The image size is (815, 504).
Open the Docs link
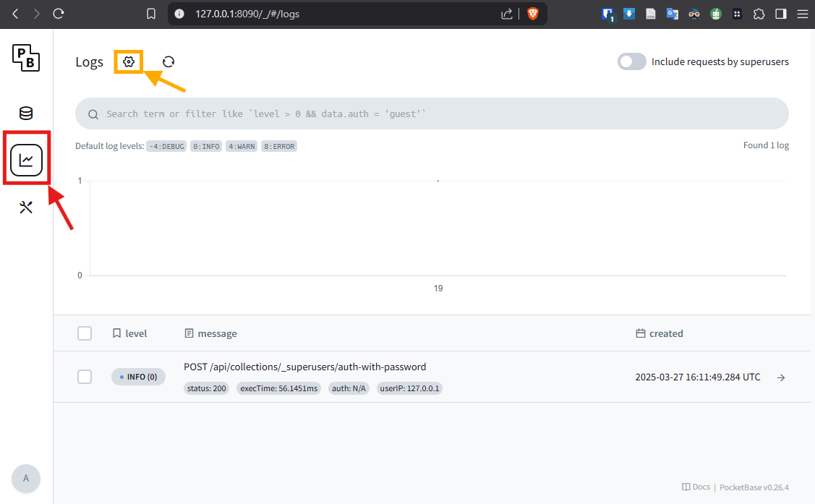(696, 487)
